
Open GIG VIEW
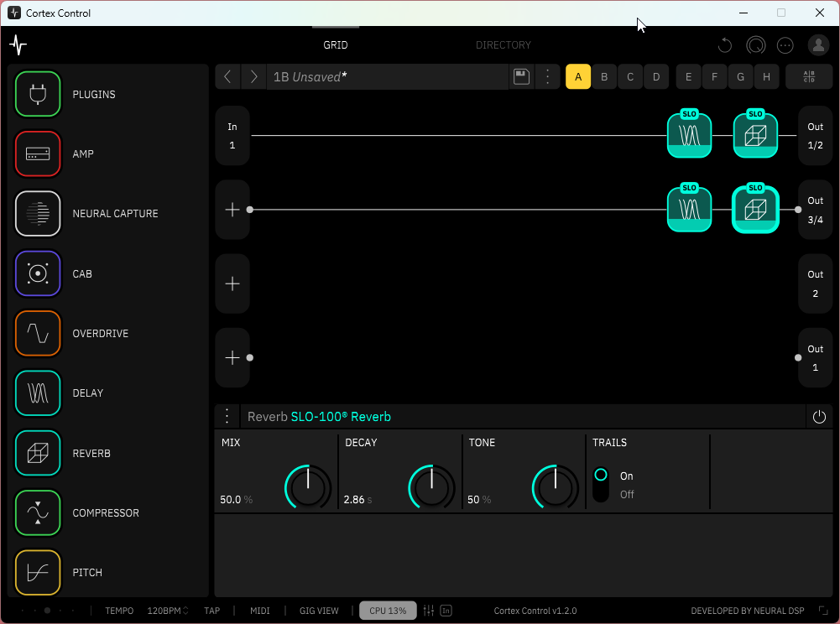[319, 610]
